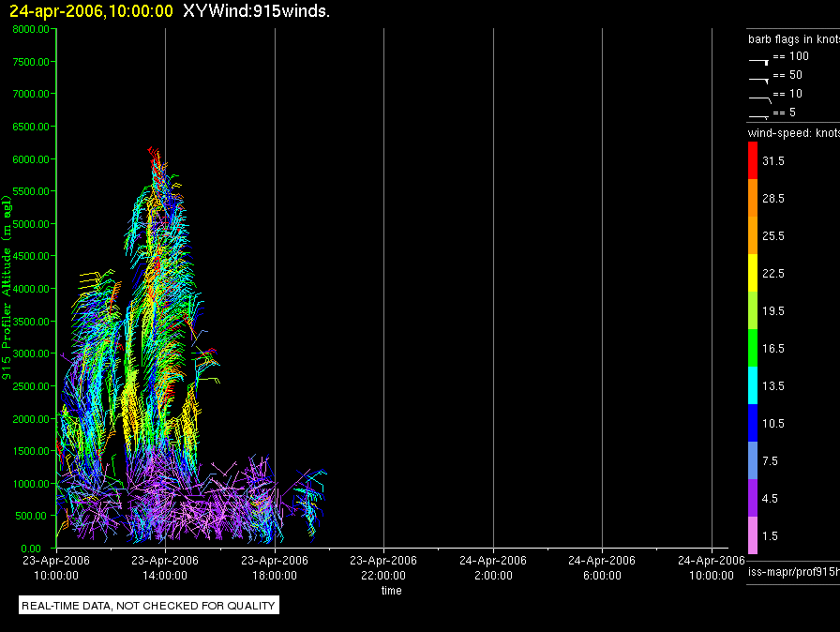The width and height of the screenshot is (840, 632).
Task: Select the blue 10.5 knots swatch
Action: (753, 423)
